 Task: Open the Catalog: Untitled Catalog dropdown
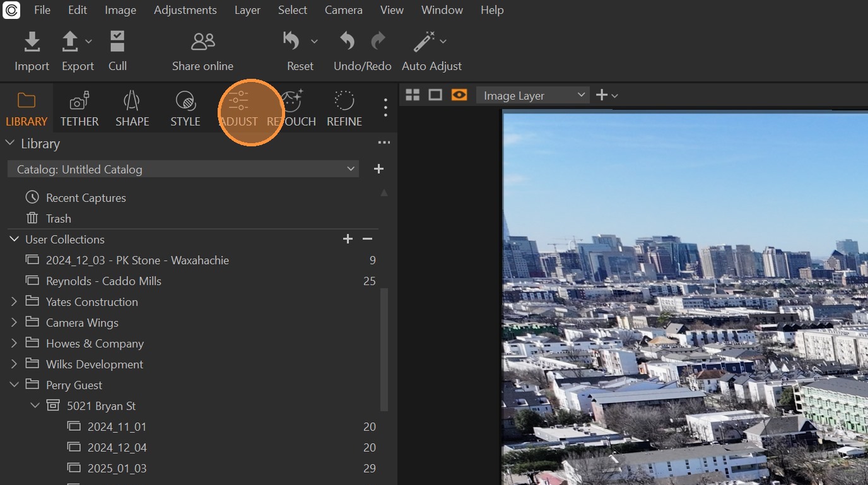coord(183,169)
